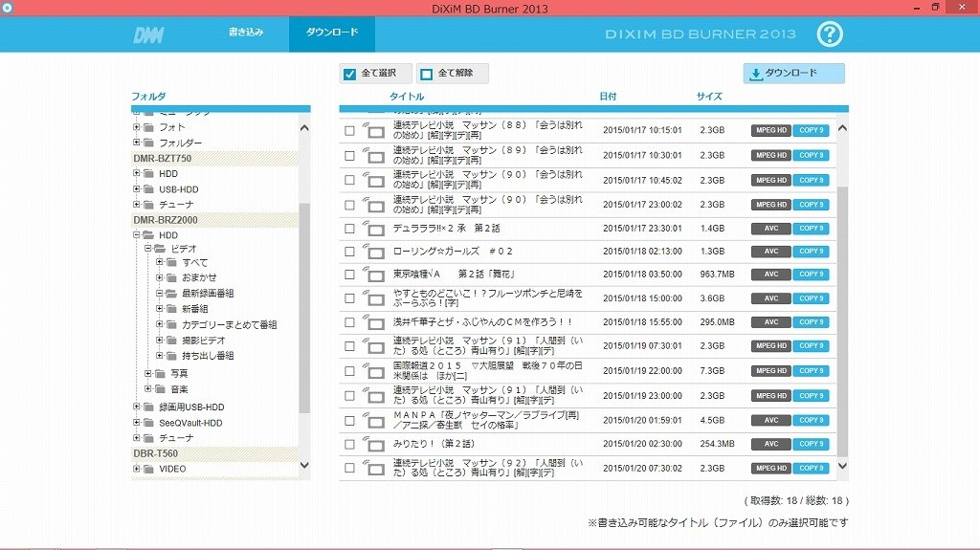Click MPEG HD badge on 国際報道2015 row
The image size is (980, 550).
[x=770, y=370]
